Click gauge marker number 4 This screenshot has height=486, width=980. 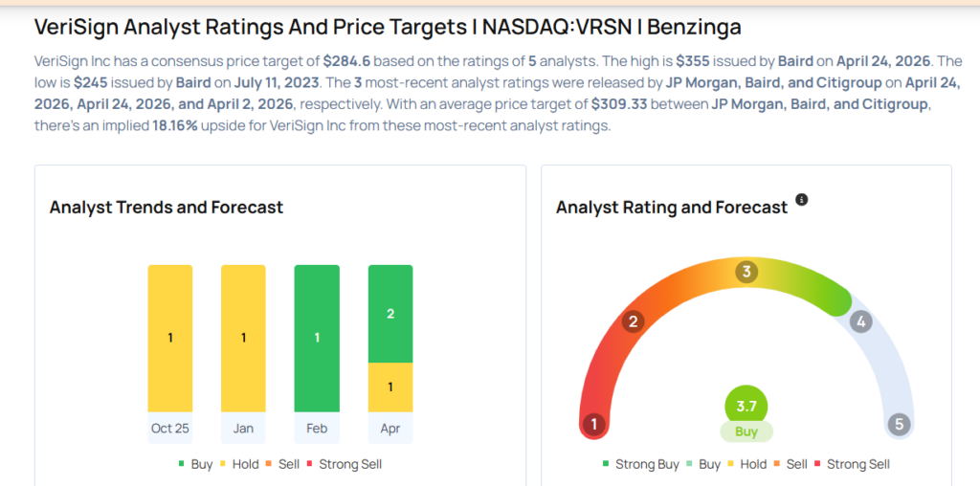point(861,321)
